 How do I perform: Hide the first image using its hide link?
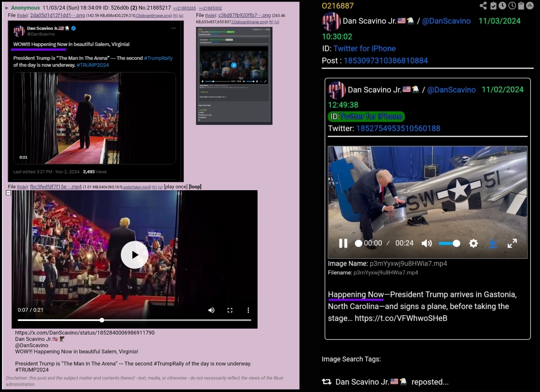pos(22,16)
